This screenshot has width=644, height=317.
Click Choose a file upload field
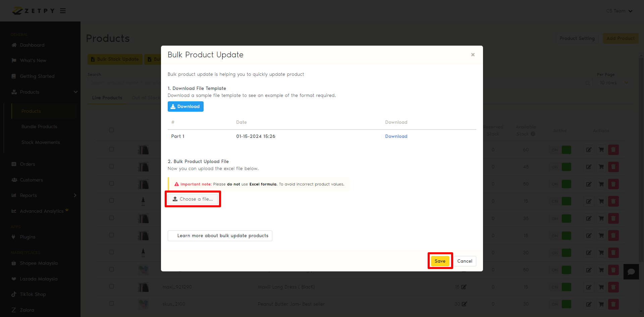(x=193, y=199)
